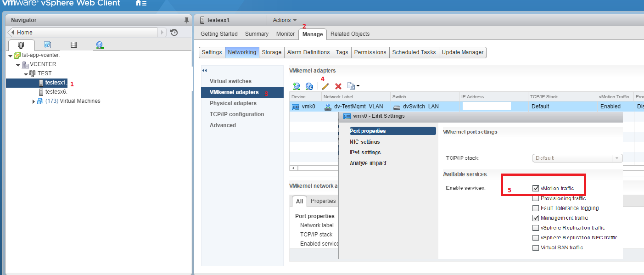This screenshot has width=644, height=275.
Task: Collapse the TEST cluster node
Action: click(x=26, y=74)
